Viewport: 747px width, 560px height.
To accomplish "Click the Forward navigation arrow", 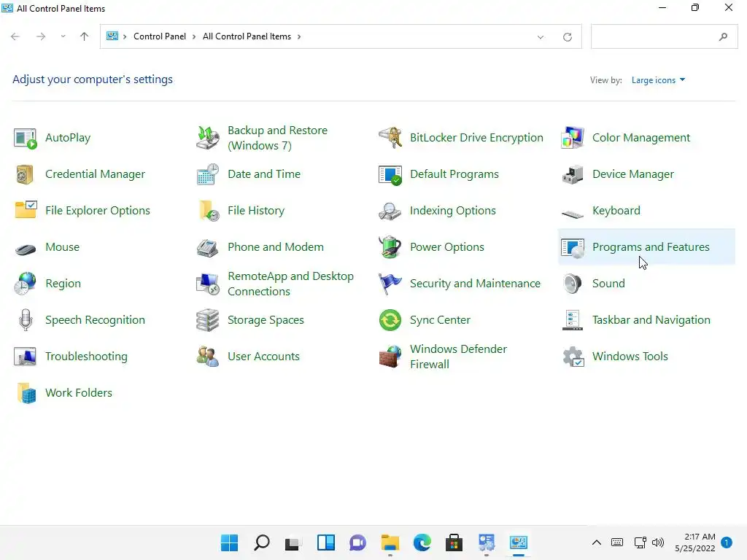I will click(x=41, y=36).
